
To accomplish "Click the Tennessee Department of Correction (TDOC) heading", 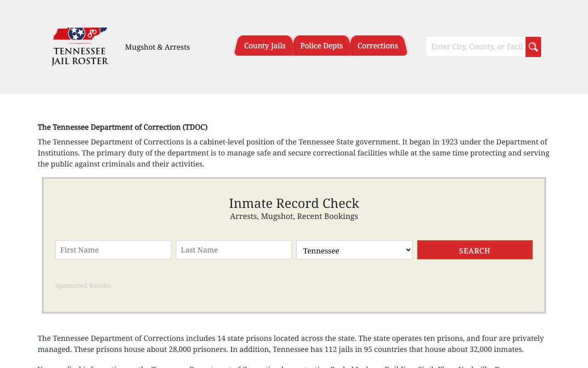I will click(x=123, y=127).
